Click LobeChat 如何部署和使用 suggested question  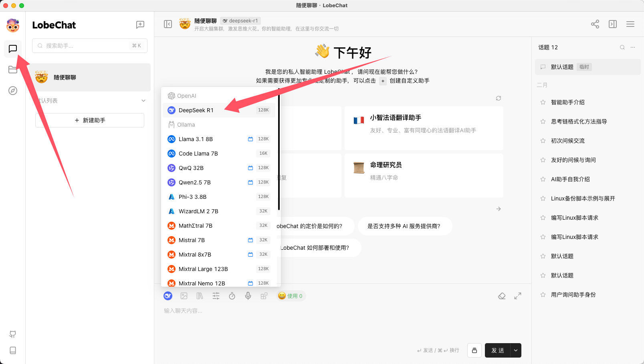[315, 248]
